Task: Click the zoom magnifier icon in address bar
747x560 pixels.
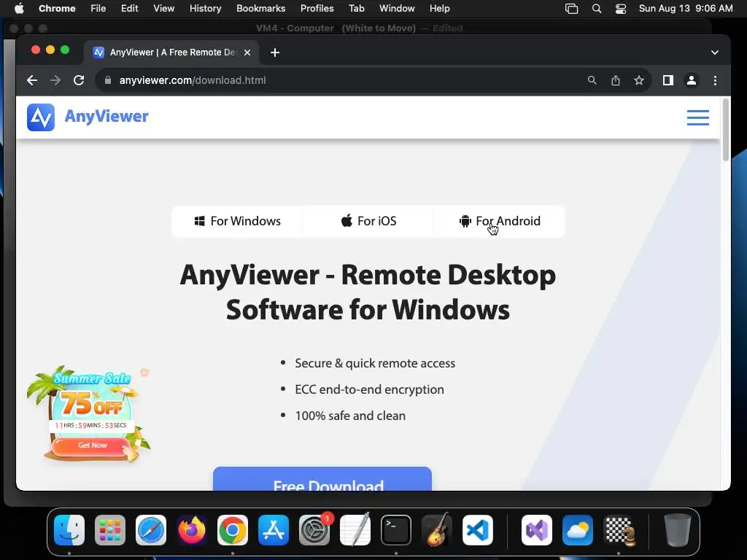Action: point(592,80)
